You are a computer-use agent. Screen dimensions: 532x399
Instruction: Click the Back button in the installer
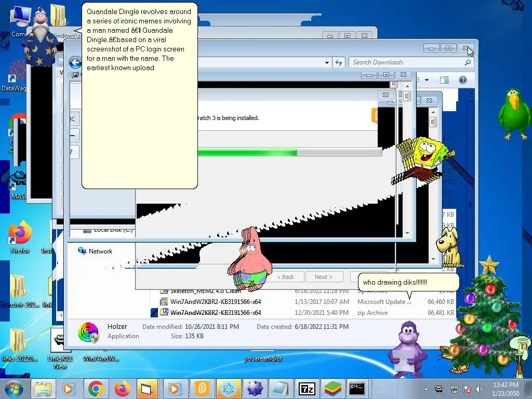[x=286, y=277]
